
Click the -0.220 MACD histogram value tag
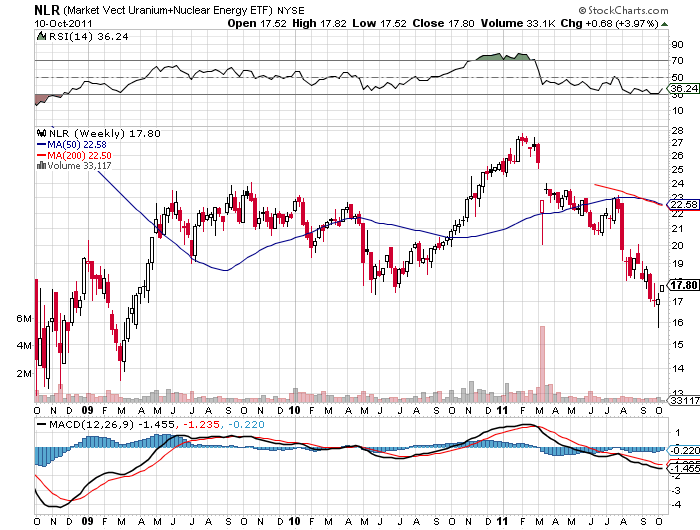pos(683,451)
